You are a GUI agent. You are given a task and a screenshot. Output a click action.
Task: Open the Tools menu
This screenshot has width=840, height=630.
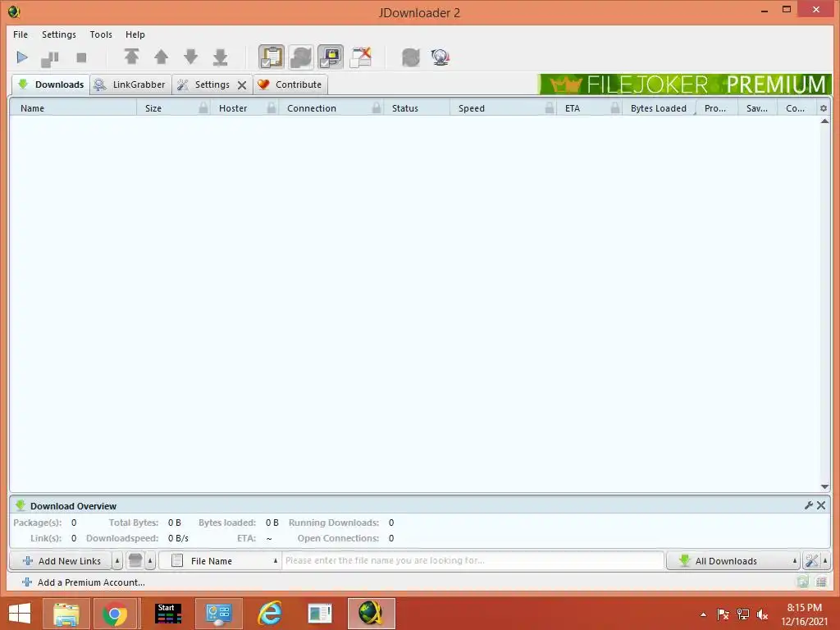pyautogui.click(x=101, y=34)
